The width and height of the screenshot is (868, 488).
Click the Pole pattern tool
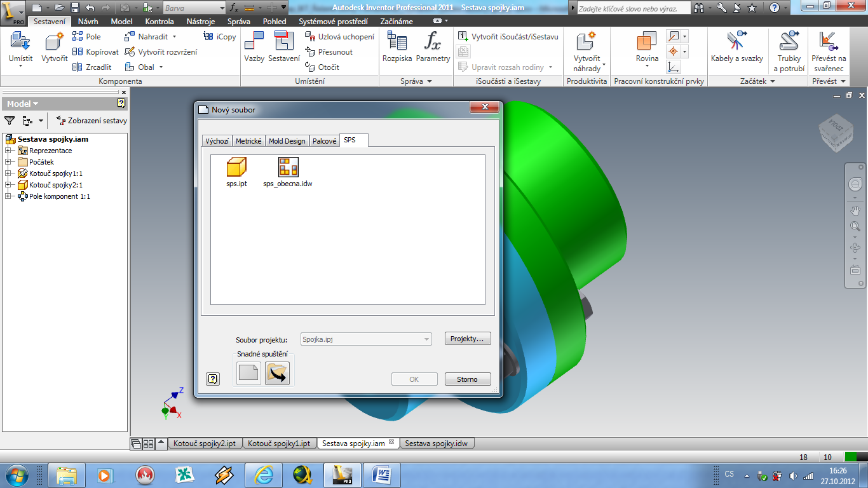coord(86,37)
